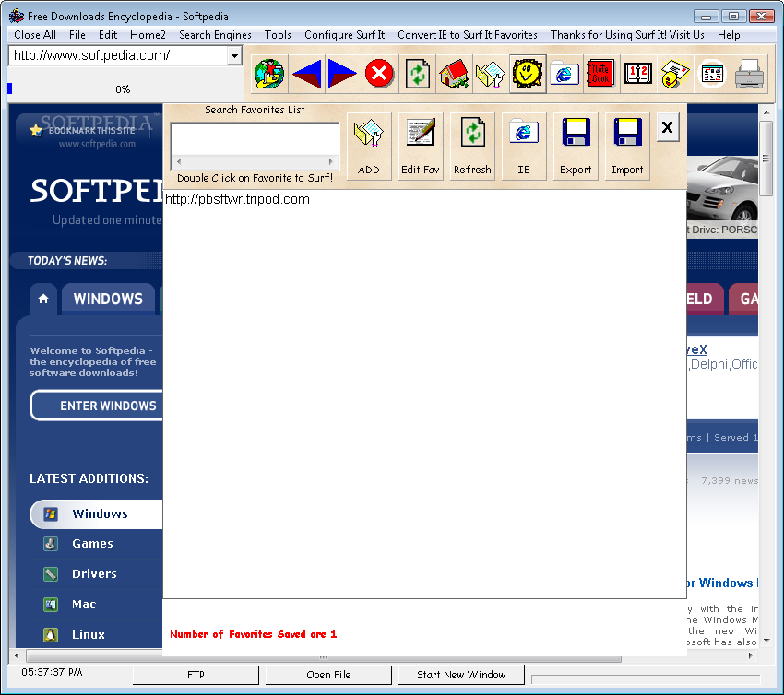Open the Help menu
Screen dimensions: 784x695
click(x=729, y=35)
